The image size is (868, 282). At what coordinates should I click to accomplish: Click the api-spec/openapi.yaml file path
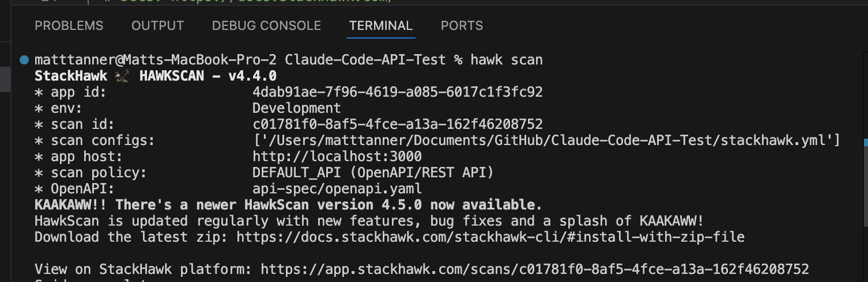(337, 189)
